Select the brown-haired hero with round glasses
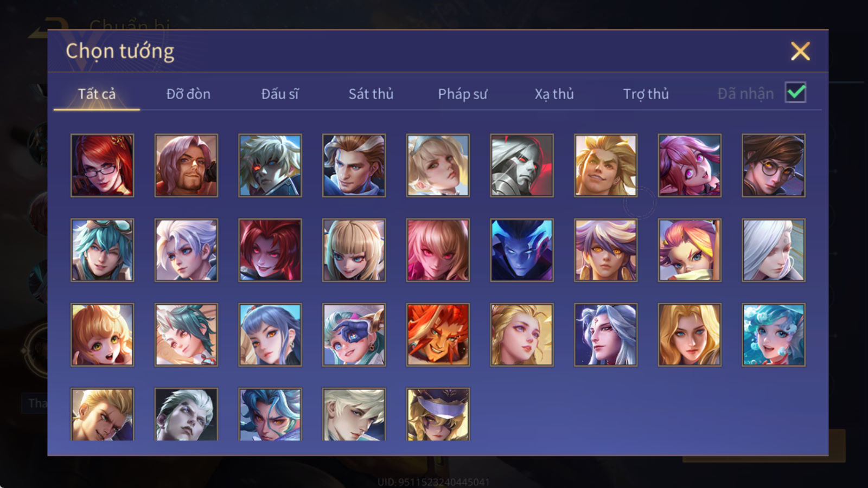The height and width of the screenshot is (488, 868). [x=774, y=165]
